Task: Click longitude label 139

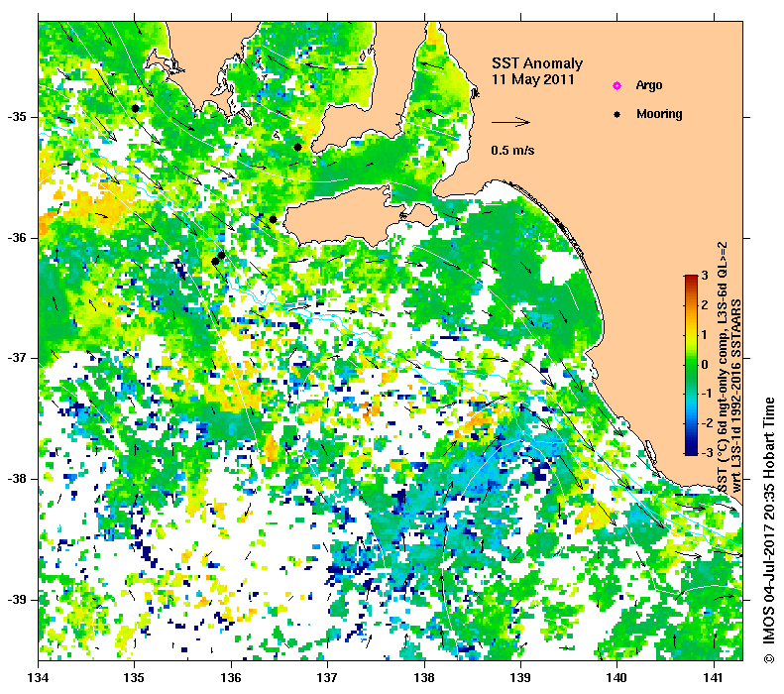Action: pyautogui.click(x=520, y=677)
